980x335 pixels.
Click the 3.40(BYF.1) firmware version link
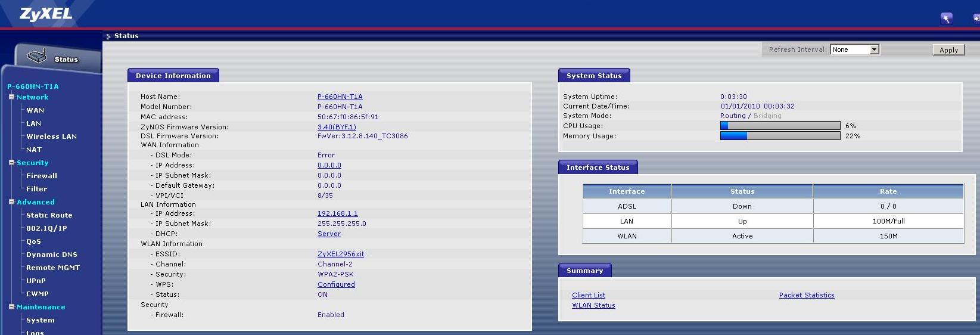(337, 127)
